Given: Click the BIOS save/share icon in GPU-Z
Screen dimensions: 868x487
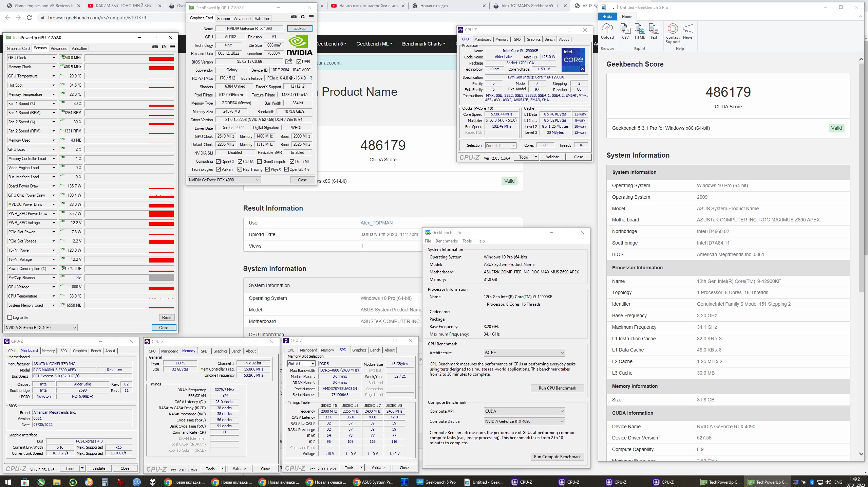Looking at the screenshot, I should [289, 61].
